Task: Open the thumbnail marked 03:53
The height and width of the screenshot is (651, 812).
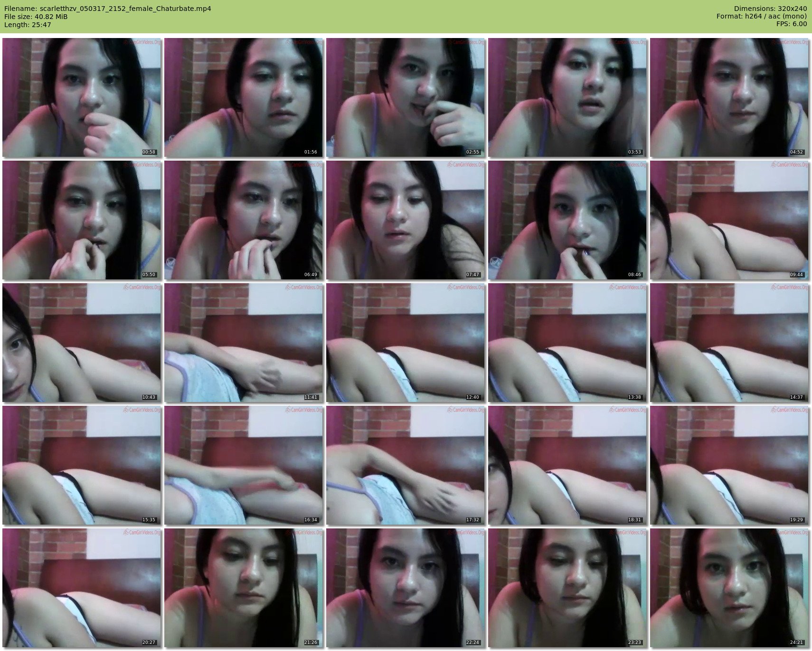Action: coord(567,97)
